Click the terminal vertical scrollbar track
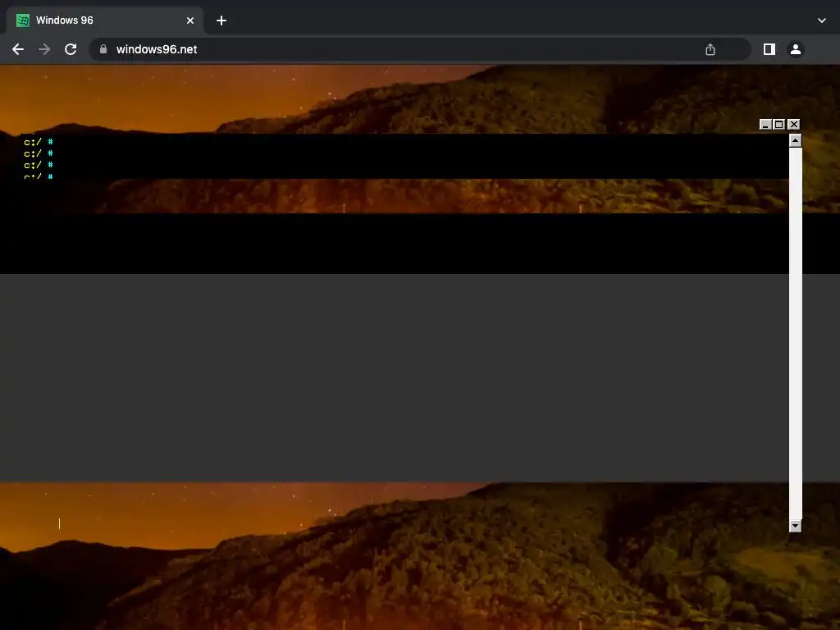 (796, 333)
